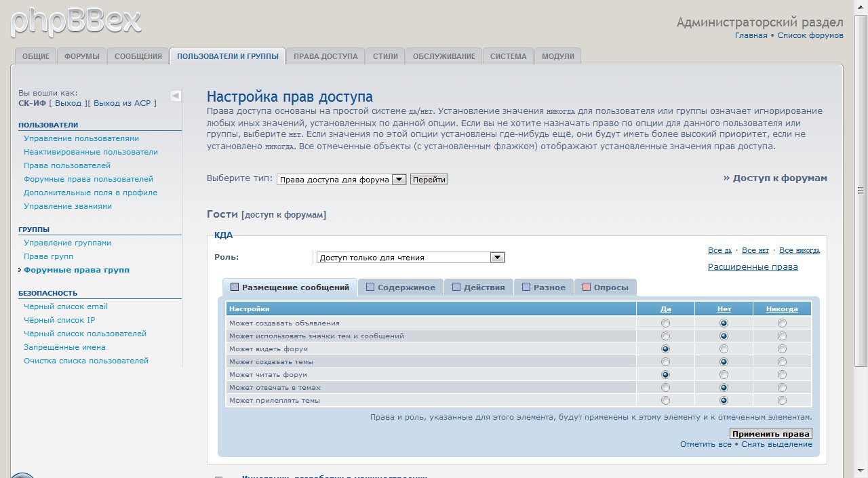Screen dimensions: 868x478
Task: Open the 'Выберите тип' permission type dropdown
Action: (399, 180)
